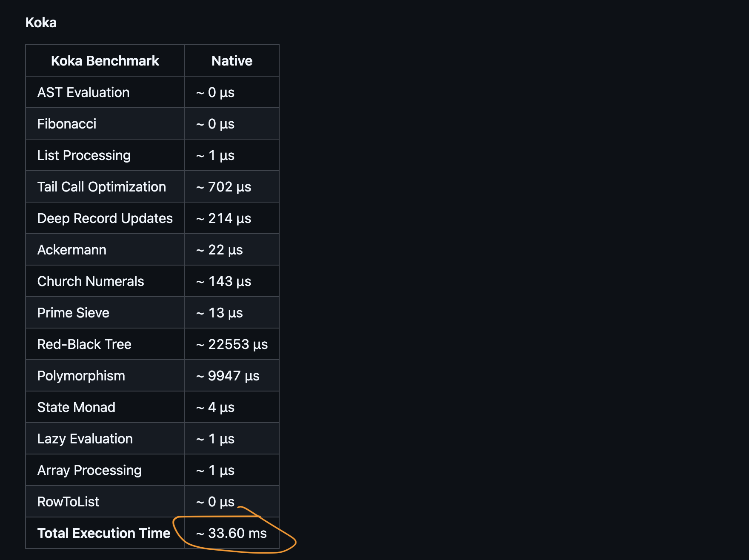The width and height of the screenshot is (749, 560).
Task: Click the RowToList benchmark cell
Action: coord(105,502)
